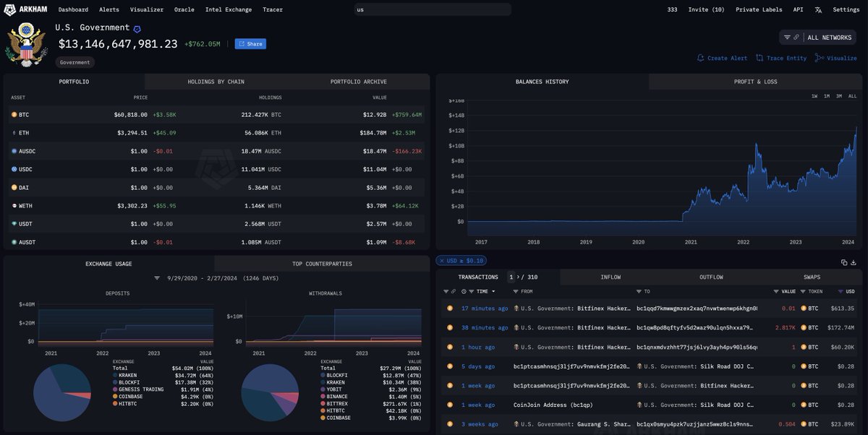Open Oracle in top navigation

[184, 9]
